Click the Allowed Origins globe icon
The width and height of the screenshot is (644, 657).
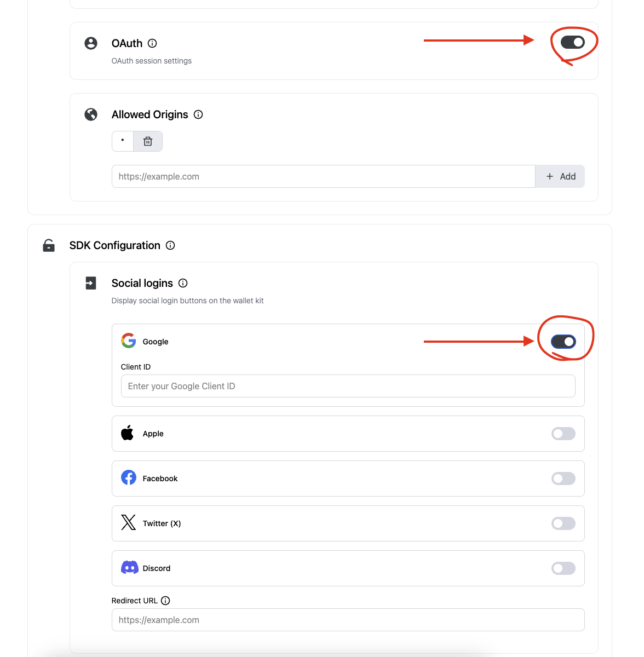[x=90, y=114]
